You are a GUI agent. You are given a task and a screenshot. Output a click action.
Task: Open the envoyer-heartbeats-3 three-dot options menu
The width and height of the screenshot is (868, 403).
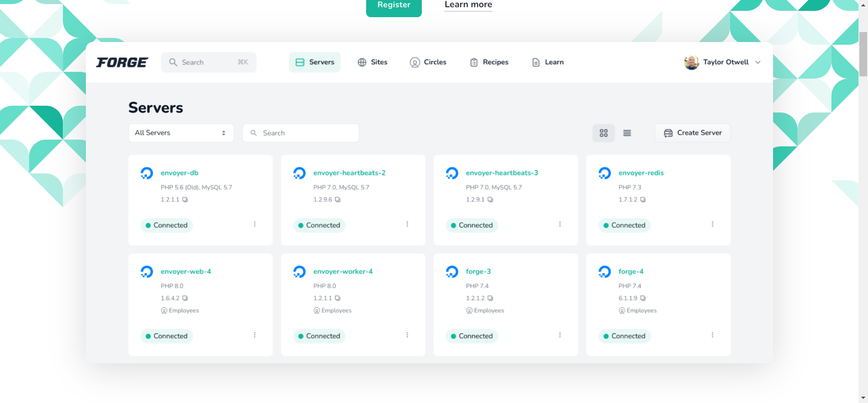click(560, 224)
